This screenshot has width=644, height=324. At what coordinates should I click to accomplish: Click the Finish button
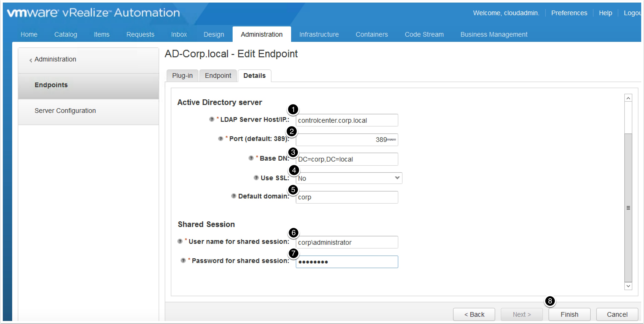point(569,314)
